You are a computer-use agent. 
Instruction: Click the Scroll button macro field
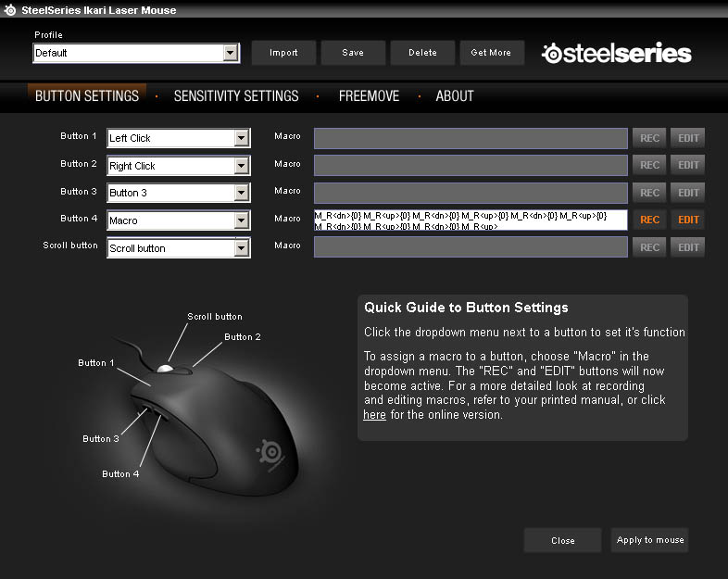[x=471, y=247]
